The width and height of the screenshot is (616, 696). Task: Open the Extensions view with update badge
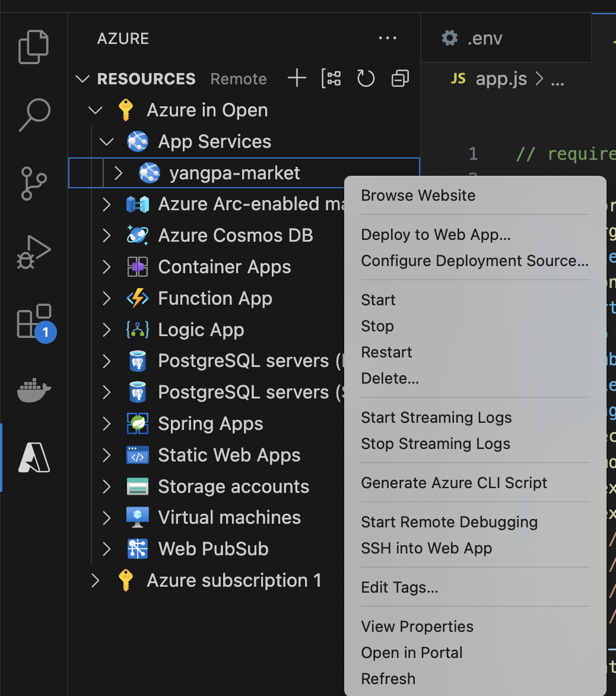[36, 322]
